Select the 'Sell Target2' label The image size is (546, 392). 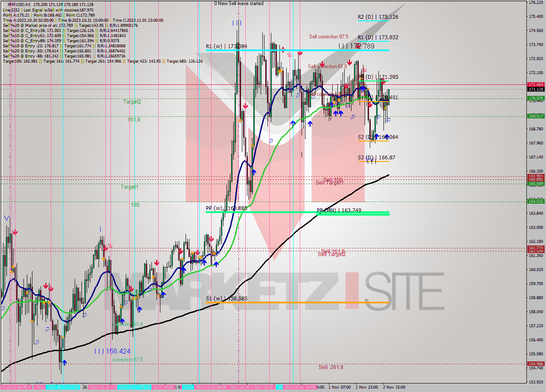pyautogui.click(x=331, y=254)
